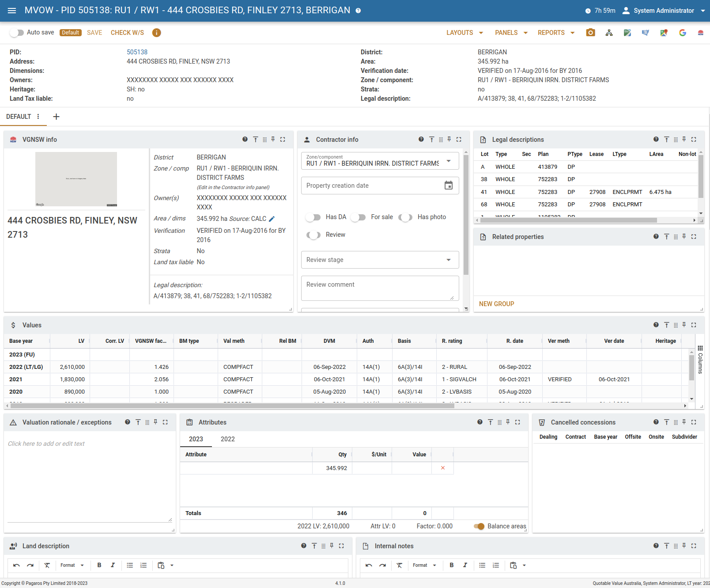Expand the REPORTS dropdown

[x=556, y=33]
